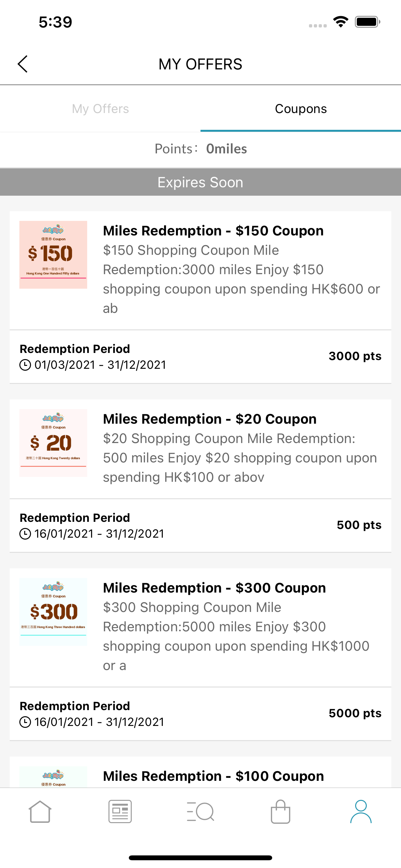Open the $300 coupon thumbnail
Screen dimensions: 401x868
pos(53,612)
